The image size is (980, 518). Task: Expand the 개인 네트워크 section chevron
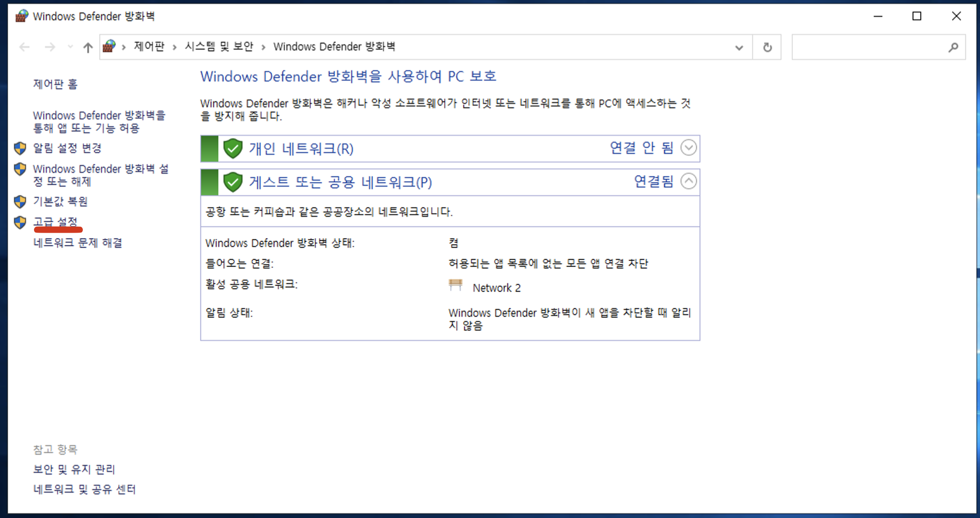click(688, 148)
